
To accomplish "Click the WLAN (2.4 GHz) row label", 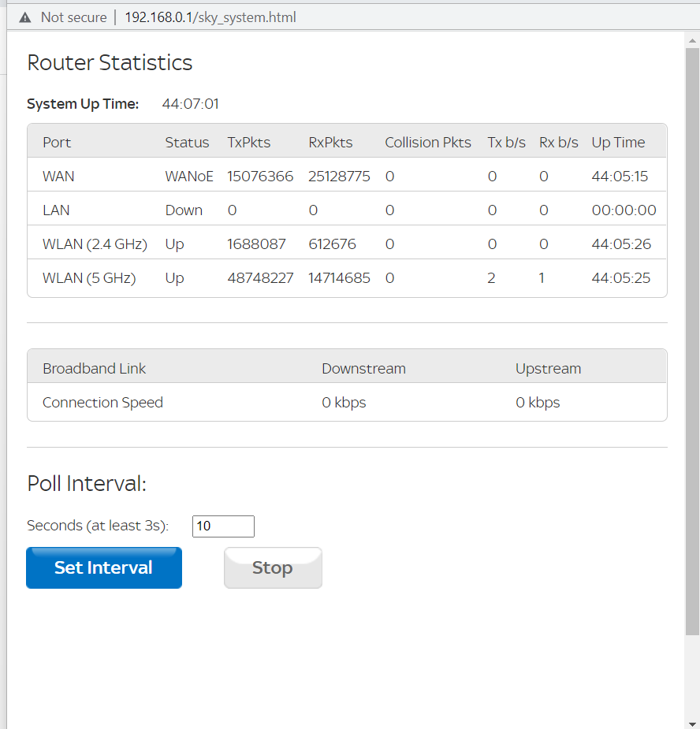I will point(95,244).
